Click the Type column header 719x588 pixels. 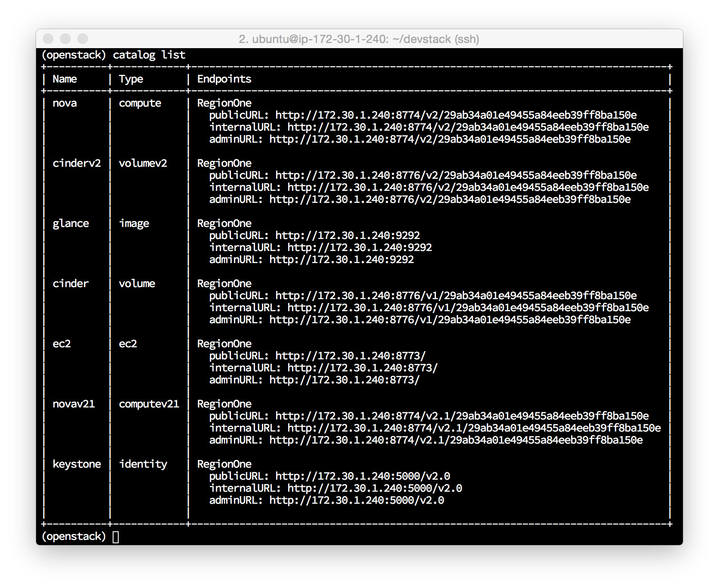tap(131, 79)
